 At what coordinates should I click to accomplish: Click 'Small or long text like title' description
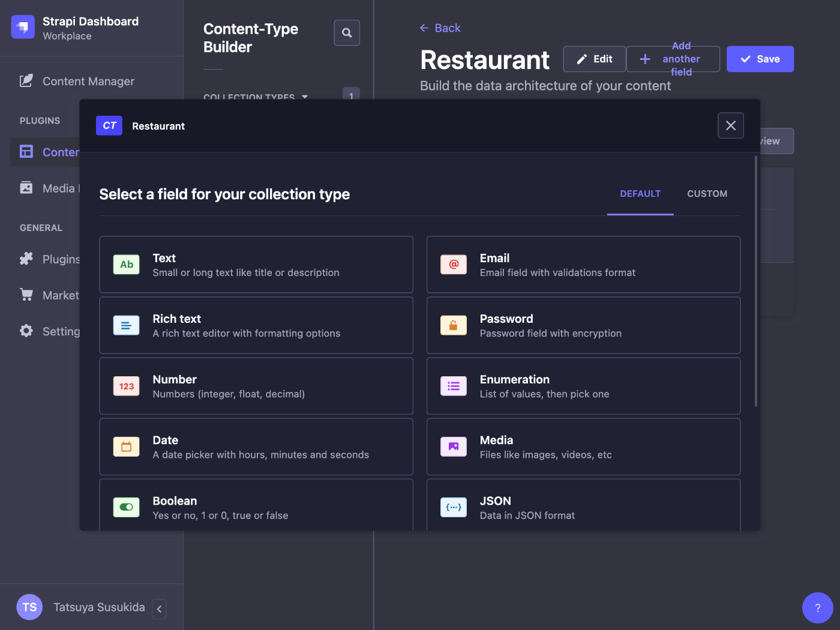pos(246,272)
